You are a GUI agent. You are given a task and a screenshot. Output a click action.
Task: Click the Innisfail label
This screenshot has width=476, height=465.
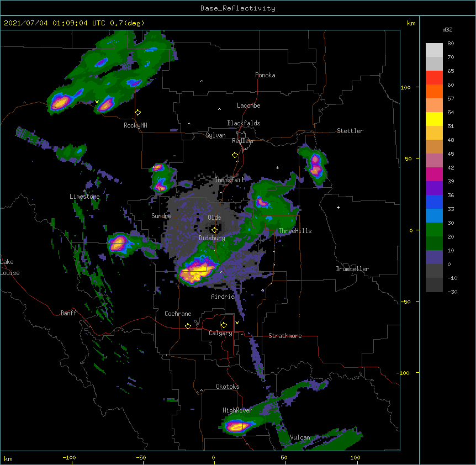229,180
